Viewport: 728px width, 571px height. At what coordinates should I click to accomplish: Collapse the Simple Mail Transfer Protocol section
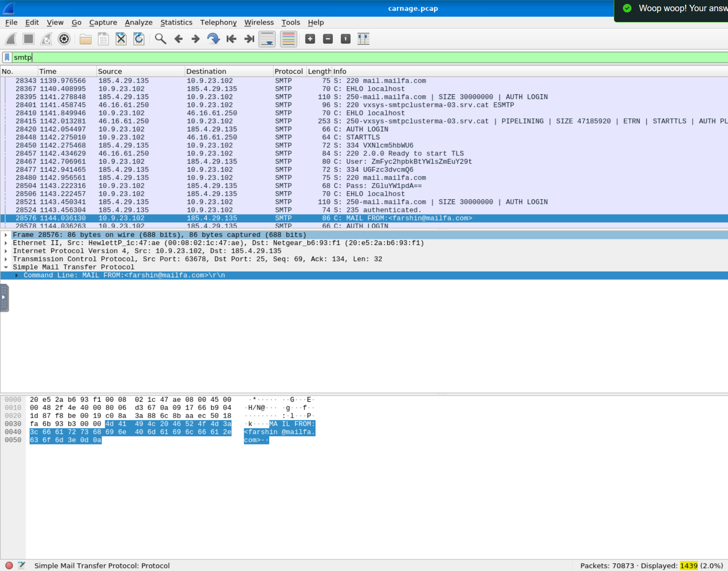pos(6,267)
